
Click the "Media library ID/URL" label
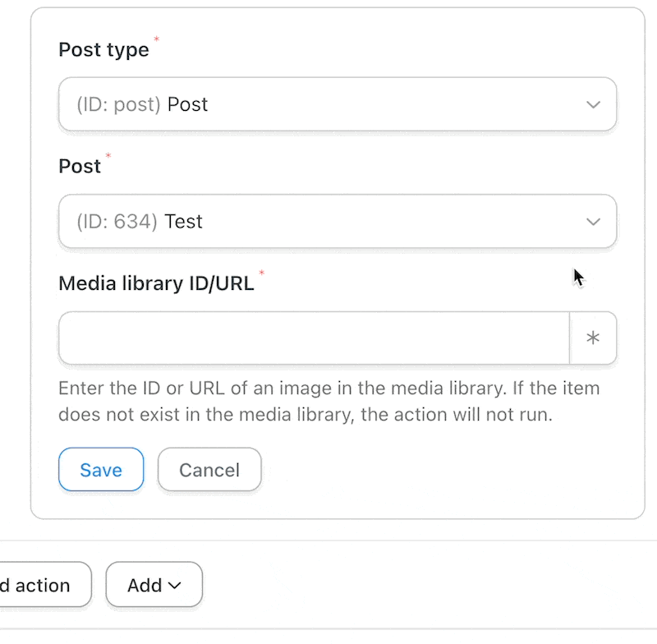pyautogui.click(x=156, y=283)
